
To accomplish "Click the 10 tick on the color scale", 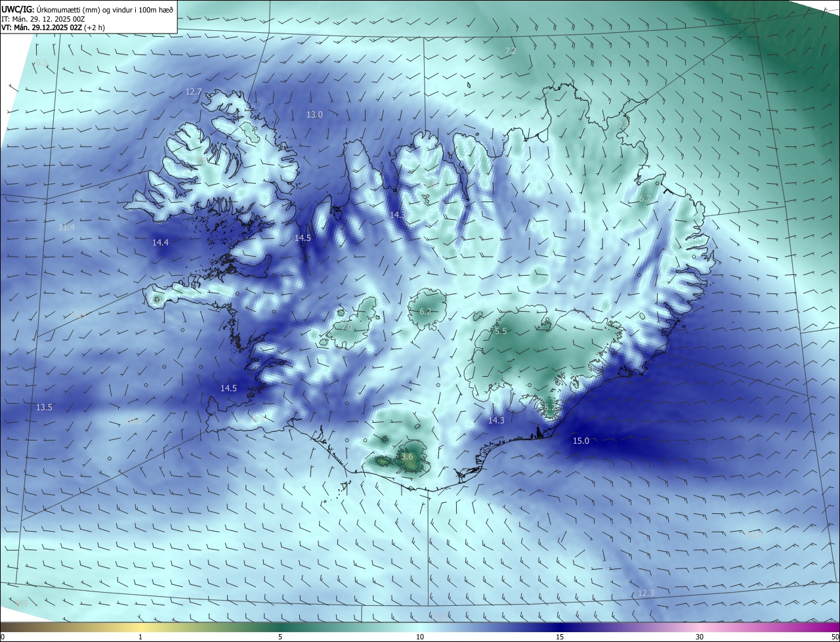I will tap(420, 637).
